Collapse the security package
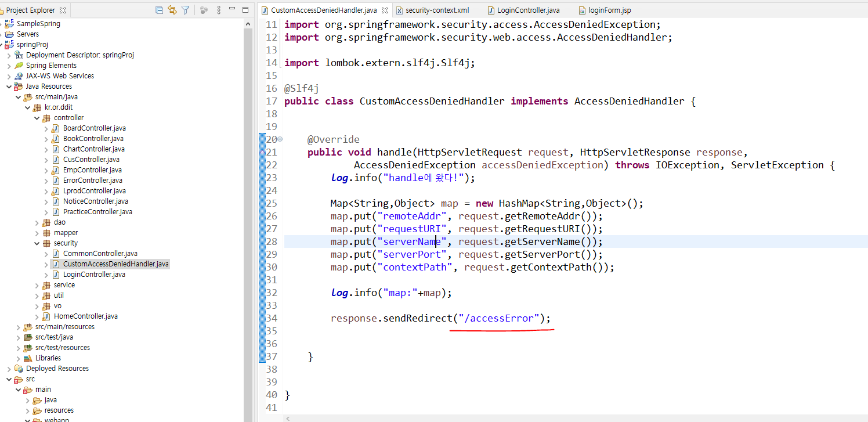The image size is (868, 422). pyautogui.click(x=37, y=243)
